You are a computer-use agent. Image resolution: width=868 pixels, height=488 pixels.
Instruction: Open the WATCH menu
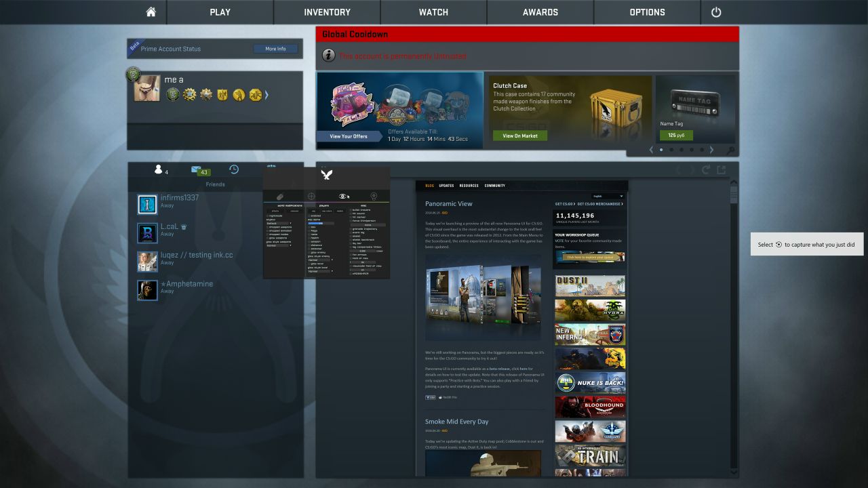tap(433, 12)
